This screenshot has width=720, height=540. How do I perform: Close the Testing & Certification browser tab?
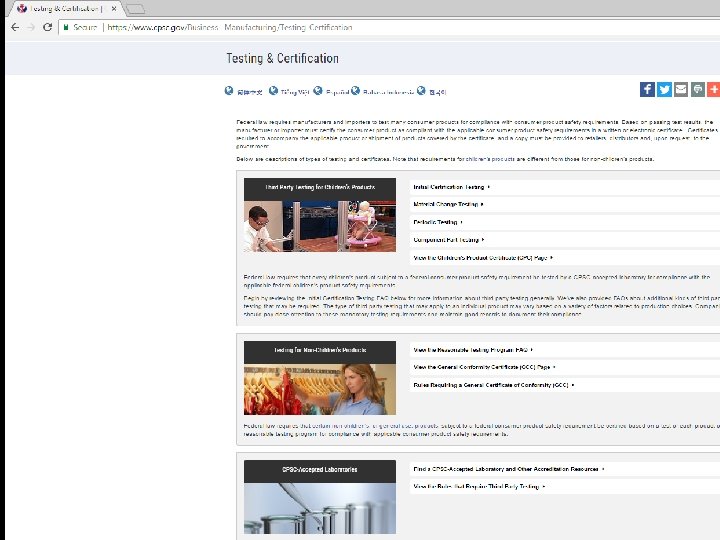coord(114,8)
